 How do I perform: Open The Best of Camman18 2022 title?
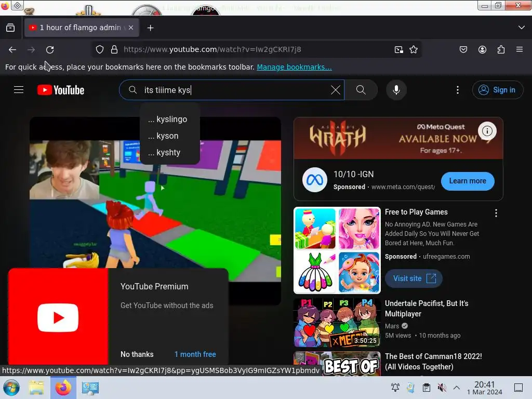pyautogui.click(x=433, y=362)
